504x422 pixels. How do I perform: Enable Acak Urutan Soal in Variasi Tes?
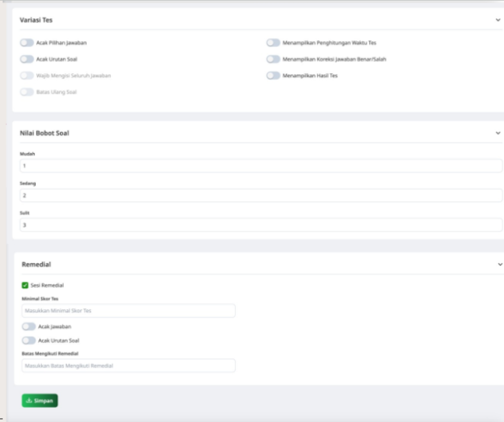tap(26, 59)
